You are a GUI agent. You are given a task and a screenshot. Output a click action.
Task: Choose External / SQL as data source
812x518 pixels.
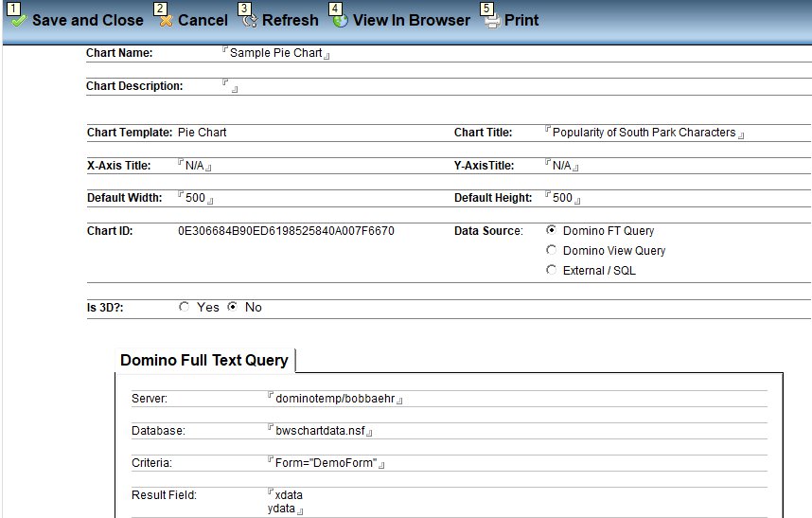552,270
